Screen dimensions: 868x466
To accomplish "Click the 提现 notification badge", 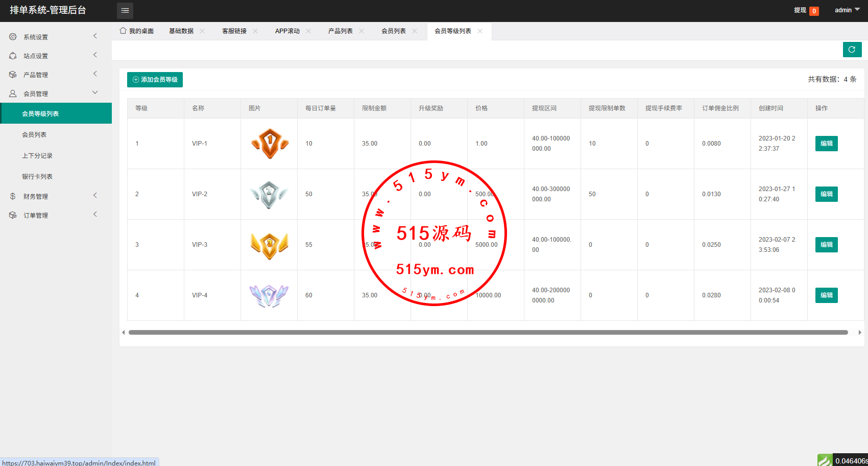I will (814, 11).
